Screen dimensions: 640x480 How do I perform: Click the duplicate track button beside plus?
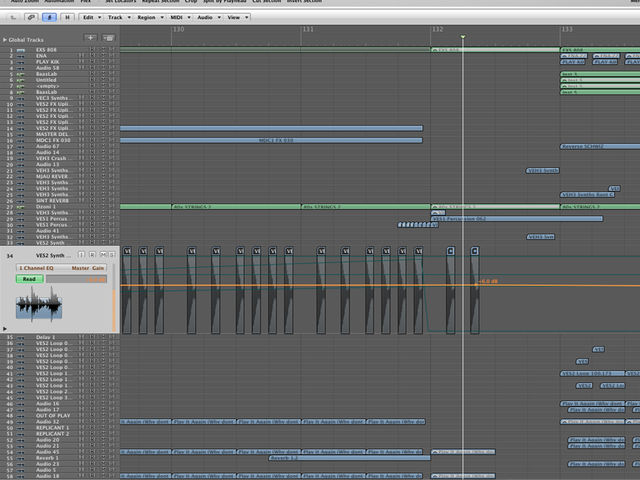click(108, 38)
